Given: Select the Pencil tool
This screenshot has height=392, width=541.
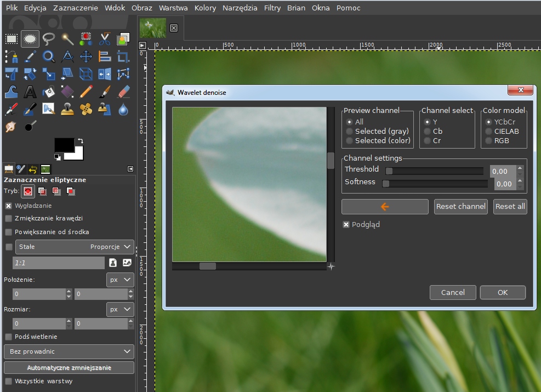Looking at the screenshot, I should coord(86,92).
